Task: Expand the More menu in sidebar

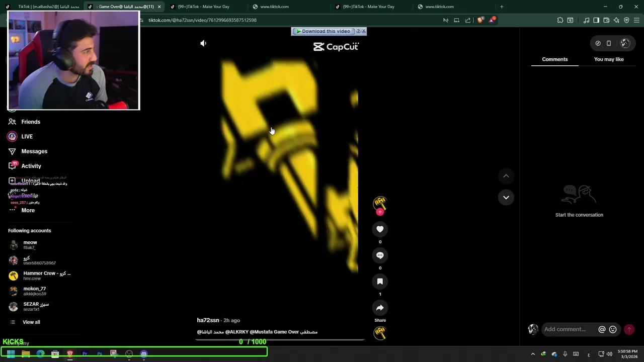Action: pos(28,210)
